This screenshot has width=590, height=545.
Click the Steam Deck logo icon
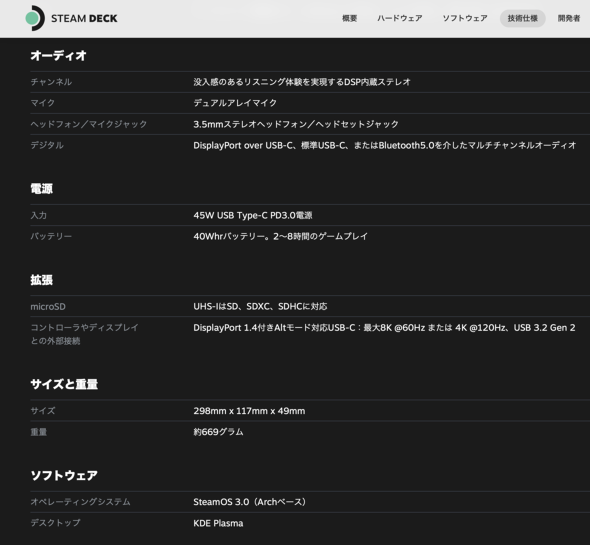[35, 18]
